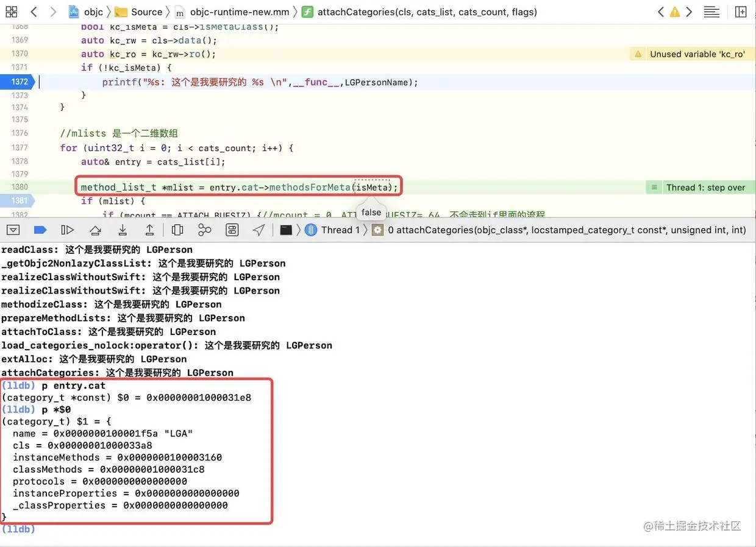Select the objc project in jump bar
The width and height of the screenshot is (756, 547).
tap(85, 12)
